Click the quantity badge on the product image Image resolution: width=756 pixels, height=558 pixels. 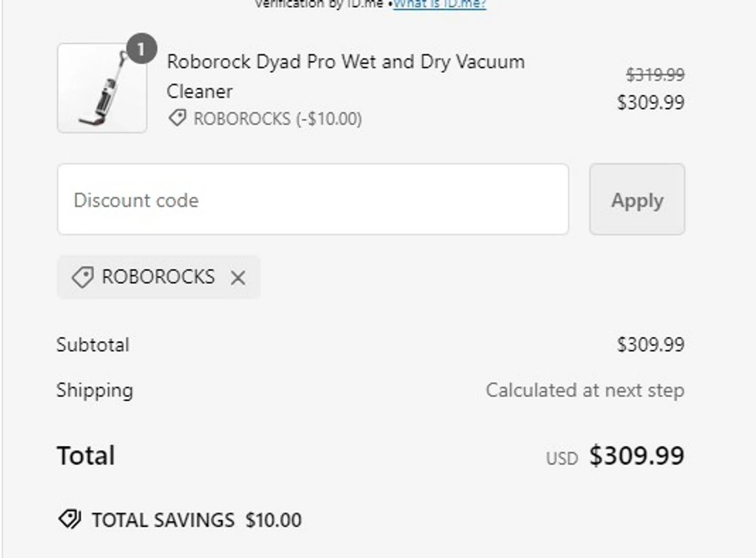[141, 49]
